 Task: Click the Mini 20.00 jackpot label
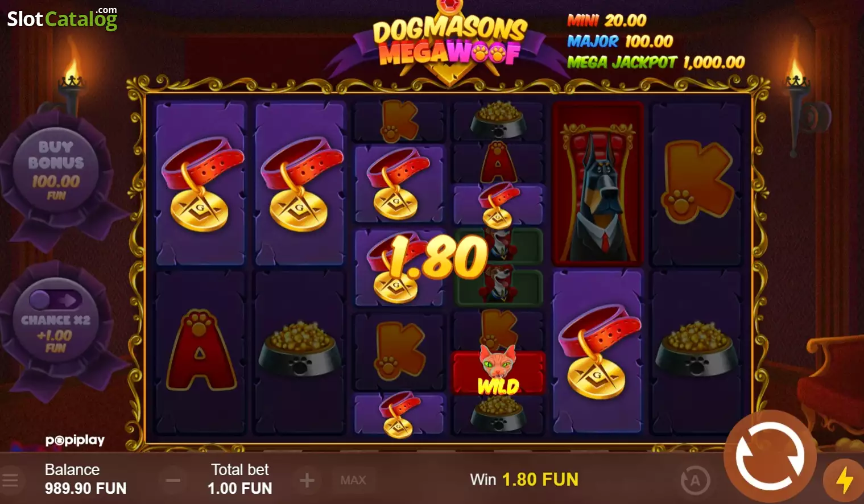pos(607,20)
